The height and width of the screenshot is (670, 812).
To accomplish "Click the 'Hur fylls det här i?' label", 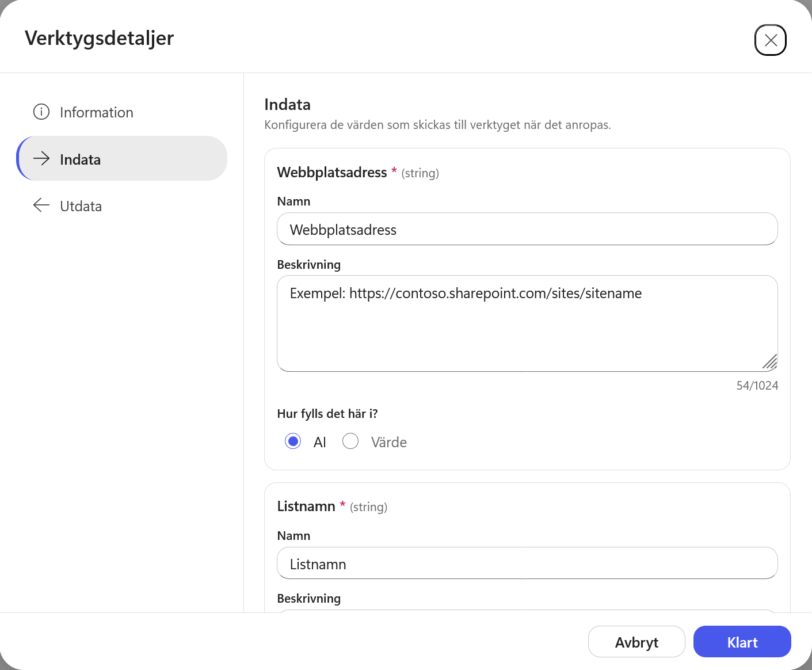I will [327, 414].
